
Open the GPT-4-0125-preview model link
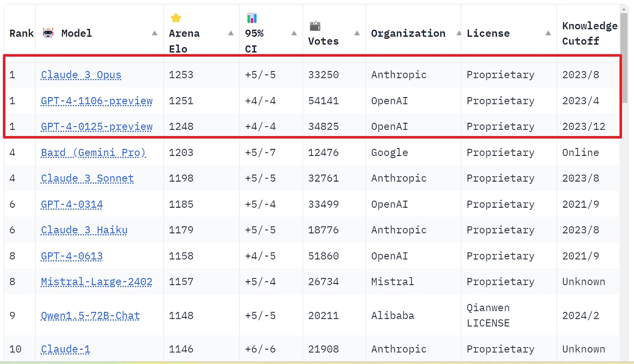[x=97, y=127]
